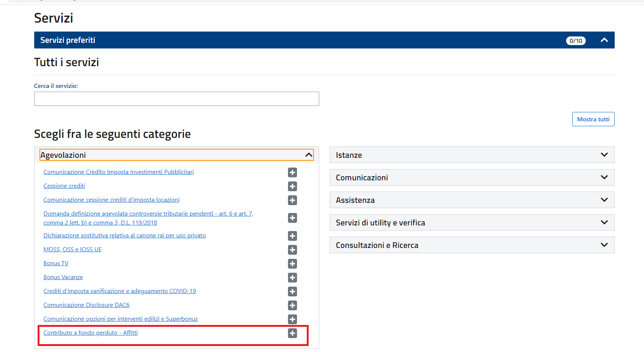This screenshot has width=644, height=352.
Task: Open the Cessione crediti link
Action: click(64, 186)
